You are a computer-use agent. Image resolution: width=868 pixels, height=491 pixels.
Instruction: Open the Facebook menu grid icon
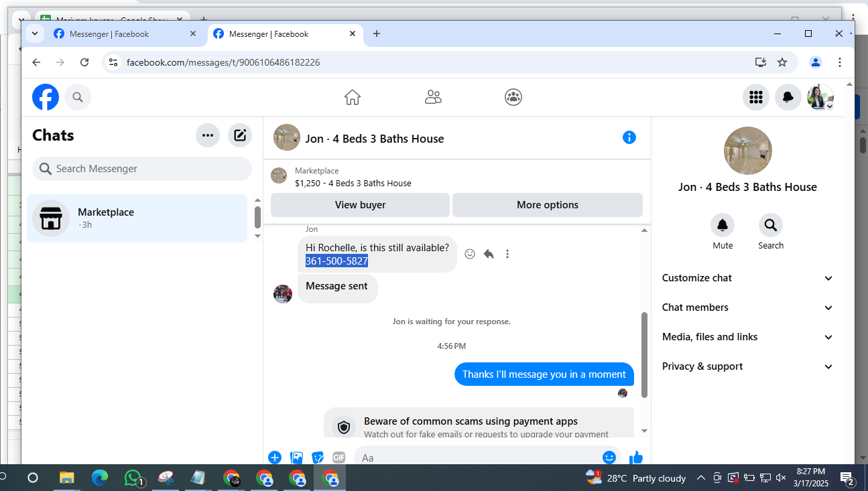756,97
